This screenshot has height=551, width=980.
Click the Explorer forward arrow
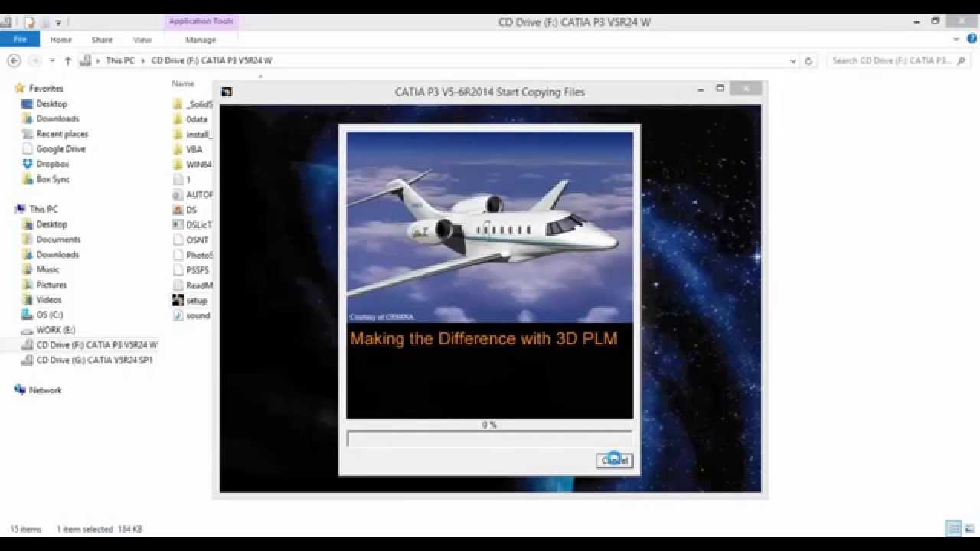tap(34, 60)
